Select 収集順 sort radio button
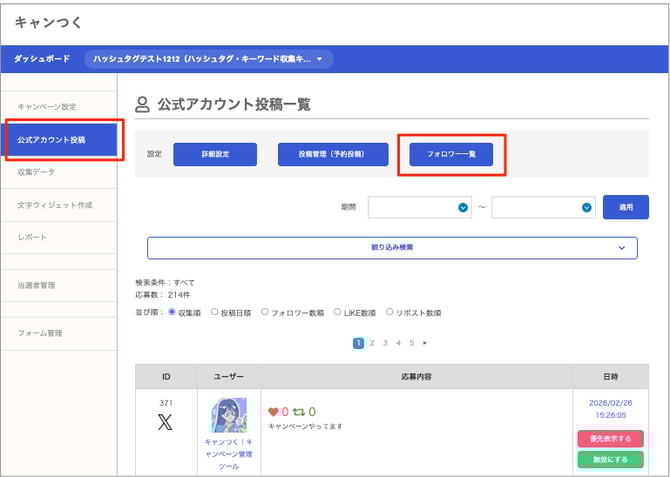Image resolution: width=670 pixels, height=477 pixels. [x=172, y=312]
